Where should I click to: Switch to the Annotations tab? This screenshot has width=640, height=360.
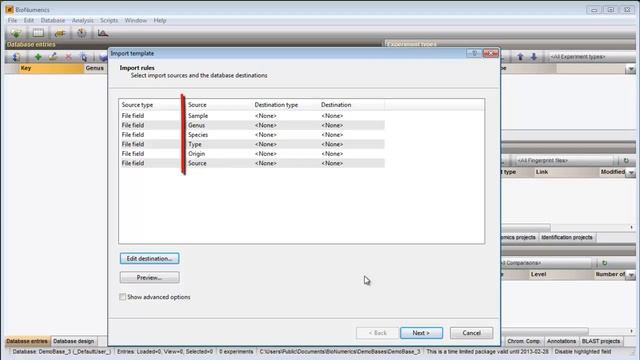tap(561, 341)
